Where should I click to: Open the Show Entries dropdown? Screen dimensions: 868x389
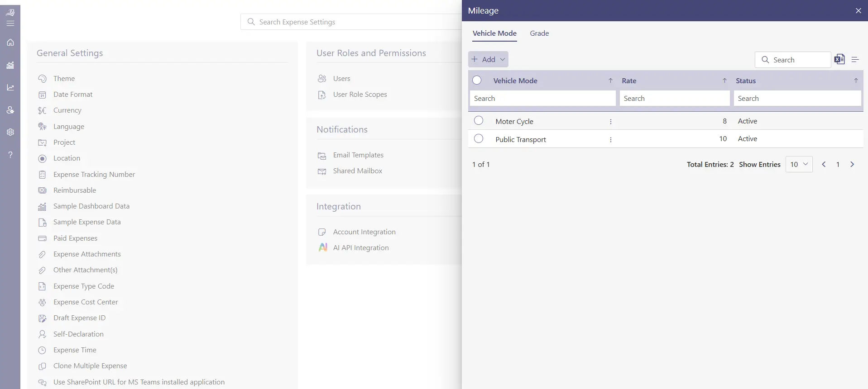[x=799, y=164]
